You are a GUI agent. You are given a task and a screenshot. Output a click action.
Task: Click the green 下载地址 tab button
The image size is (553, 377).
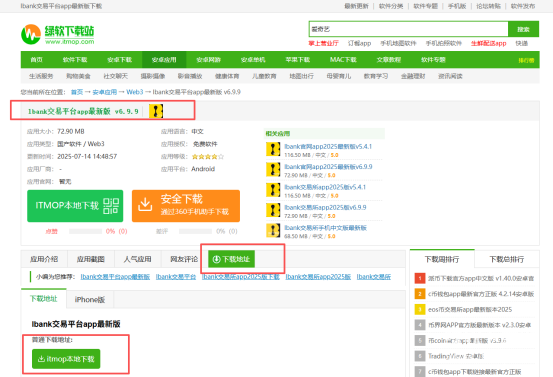231,259
